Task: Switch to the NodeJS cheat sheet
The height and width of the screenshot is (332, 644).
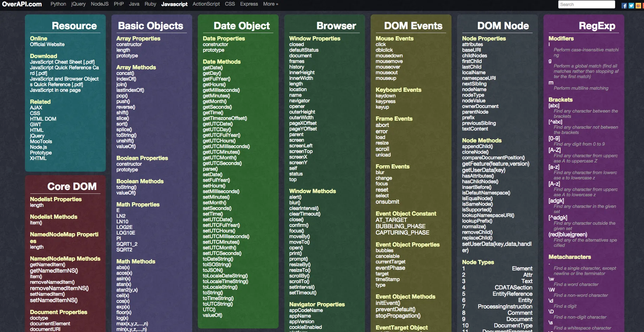Action: point(100,4)
